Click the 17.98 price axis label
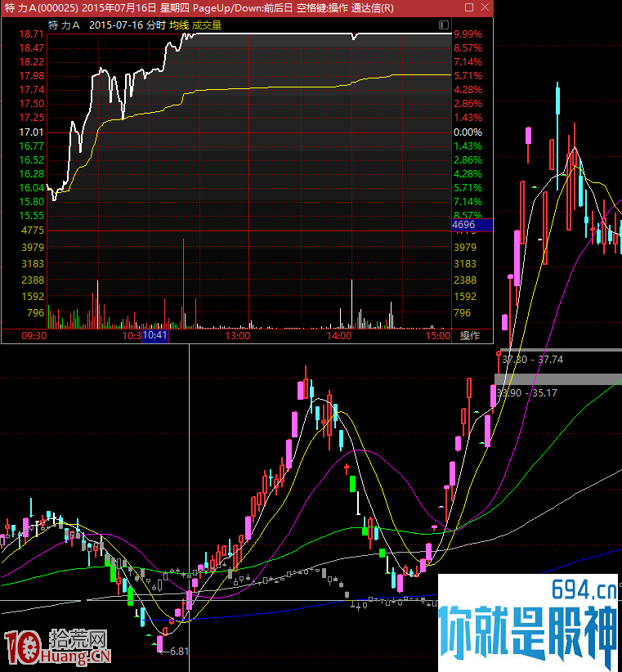 point(31,76)
